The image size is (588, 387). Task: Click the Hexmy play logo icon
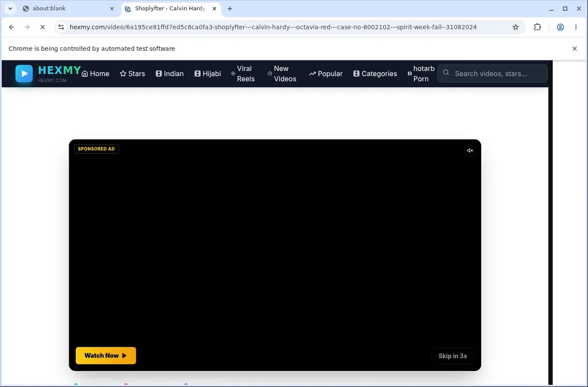(x=24, y=73)
